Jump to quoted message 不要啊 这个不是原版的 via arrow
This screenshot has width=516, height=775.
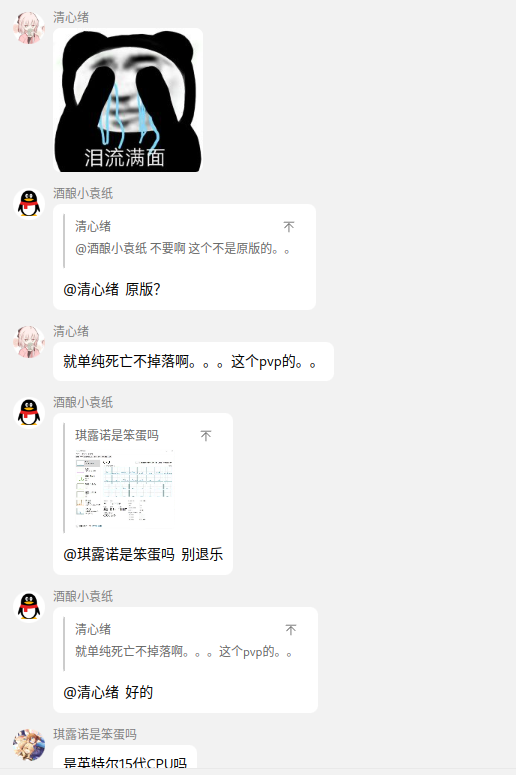289,226
